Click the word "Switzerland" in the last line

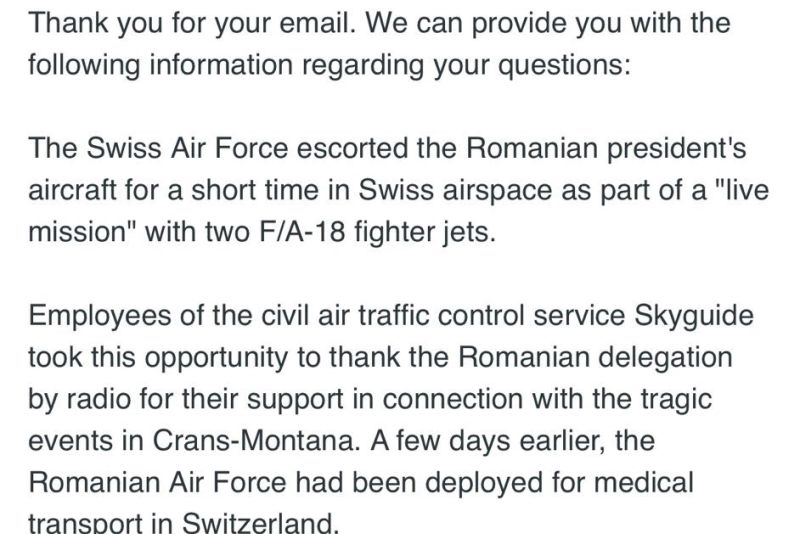(266, 523)
